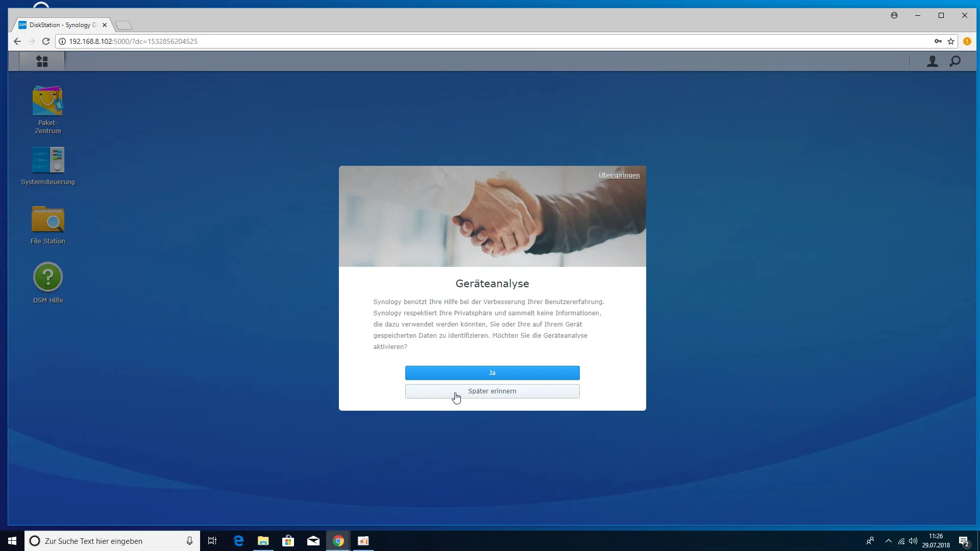This screenshot has width=980, height=551.
Task: Open the DSM search magnifier icon
Action: click(955, 61)
